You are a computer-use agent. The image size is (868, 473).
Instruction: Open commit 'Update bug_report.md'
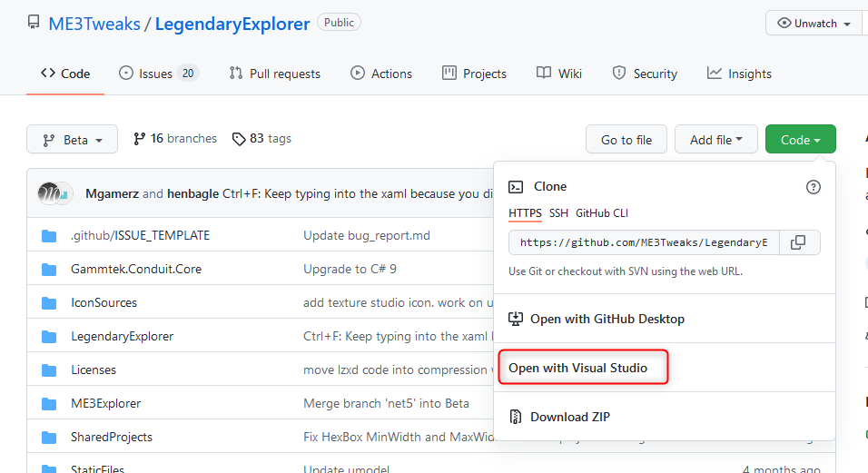coord(367,236)
